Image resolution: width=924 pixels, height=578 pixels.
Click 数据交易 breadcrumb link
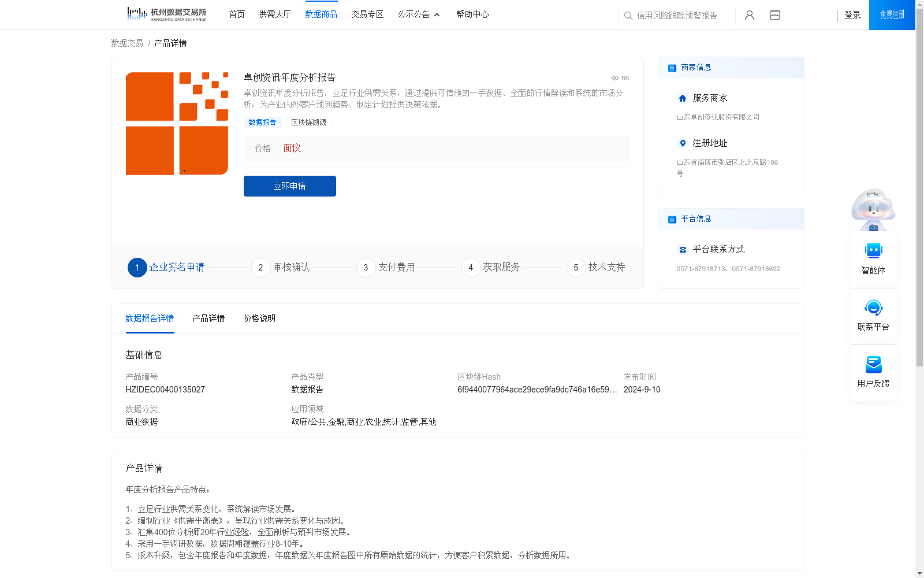127,43
